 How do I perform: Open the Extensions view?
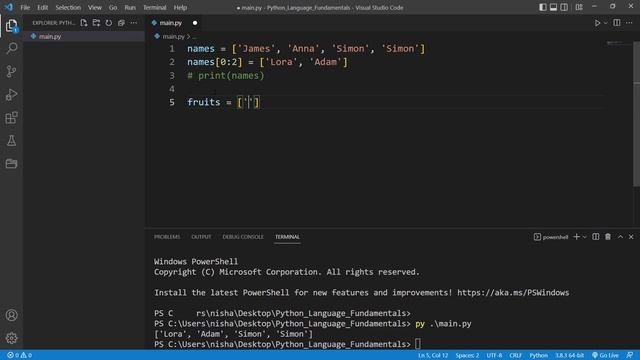click(x=11, y=118)
